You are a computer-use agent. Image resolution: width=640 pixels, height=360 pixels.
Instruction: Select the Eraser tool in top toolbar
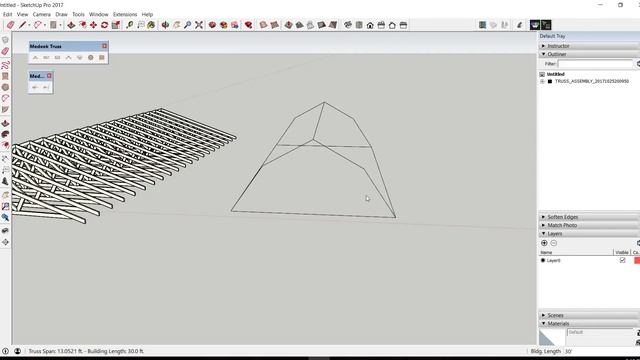(x=10, y=25)
